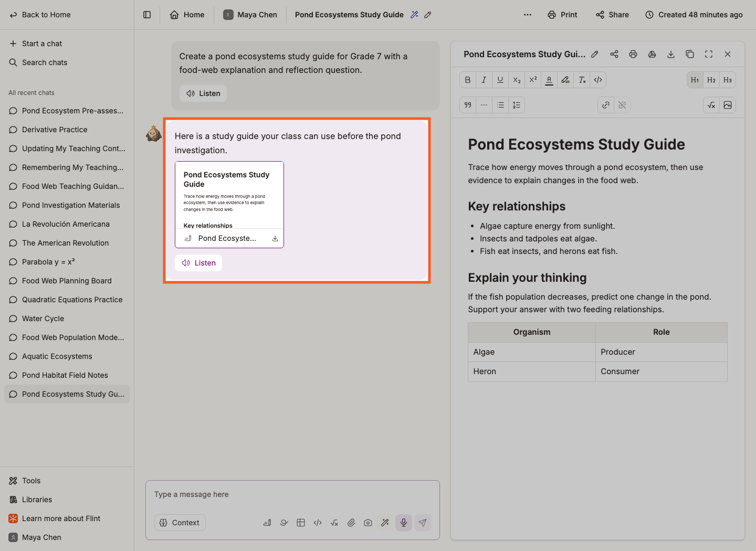The image size is (756, 551).
Task: Open Maya Chen in the top breadcrumb
Action: click(250, 15)
